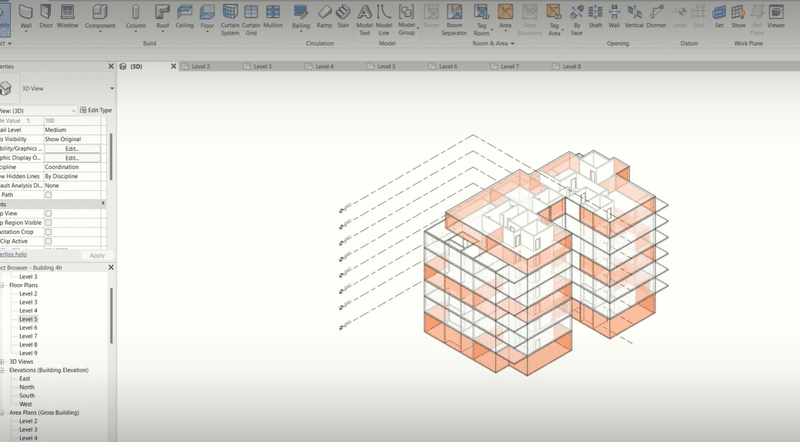
Task: Select the Wall opening tool in Opening panel
Action: click(614, 16)
